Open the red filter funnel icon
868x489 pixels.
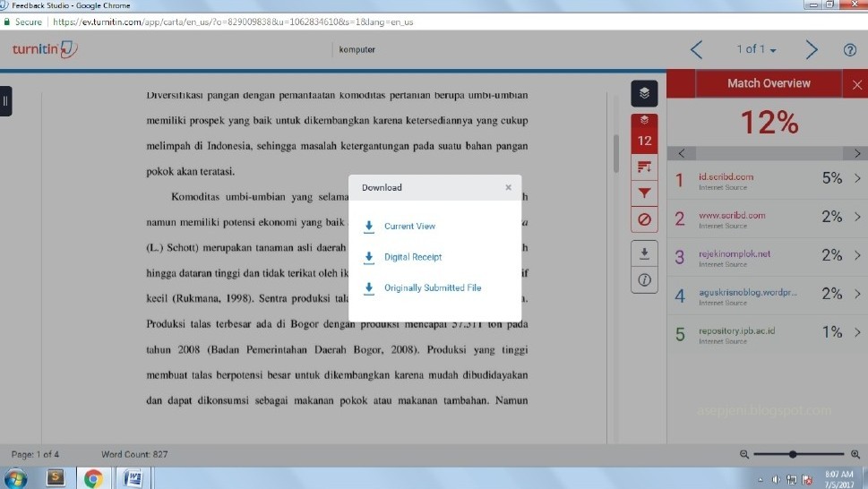(644, 193)
